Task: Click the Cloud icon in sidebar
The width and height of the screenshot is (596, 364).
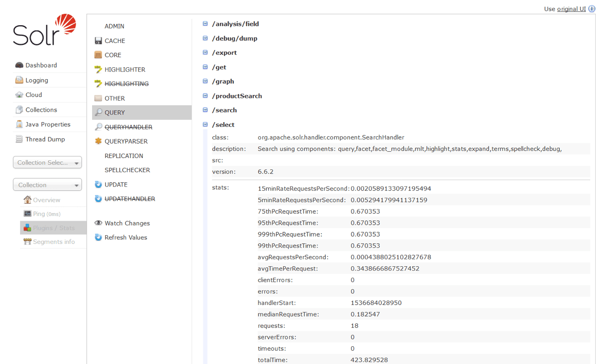Action: (x=19, y=95)
